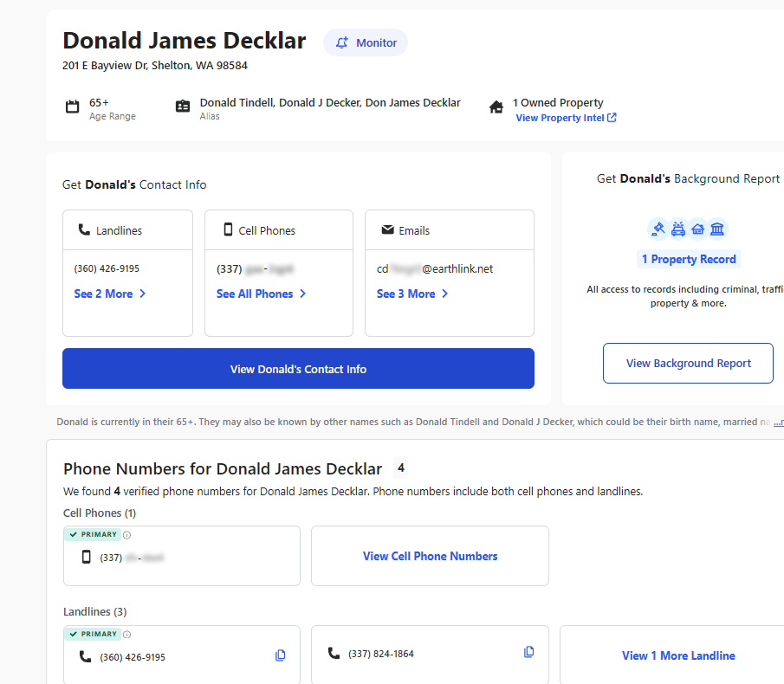Click the gavel court records icon
The image size is (784, 684).
[658, 229]
